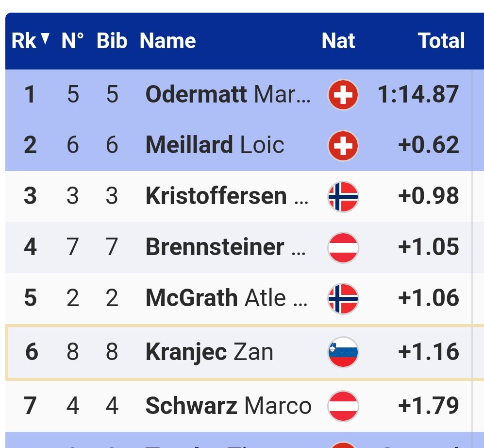Image resolution: width=484 pixels, height=448 pixels.
Task: Sort by the N° column header
Action: [72, 41]
